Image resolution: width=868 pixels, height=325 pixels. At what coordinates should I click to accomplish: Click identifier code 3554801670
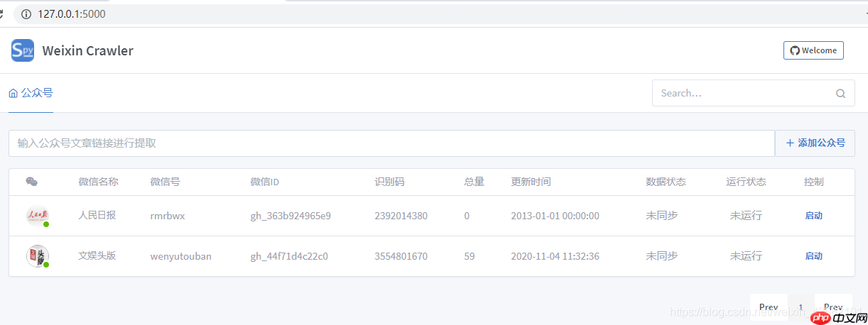click(401, 256)
